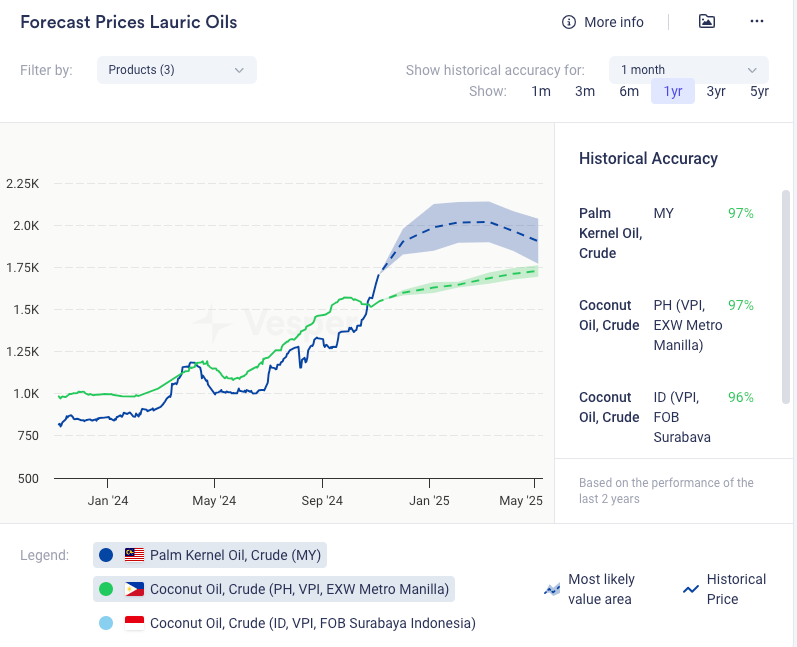Click chevron arrow in Products filter
Screen dimensions: 797x647
239,70
